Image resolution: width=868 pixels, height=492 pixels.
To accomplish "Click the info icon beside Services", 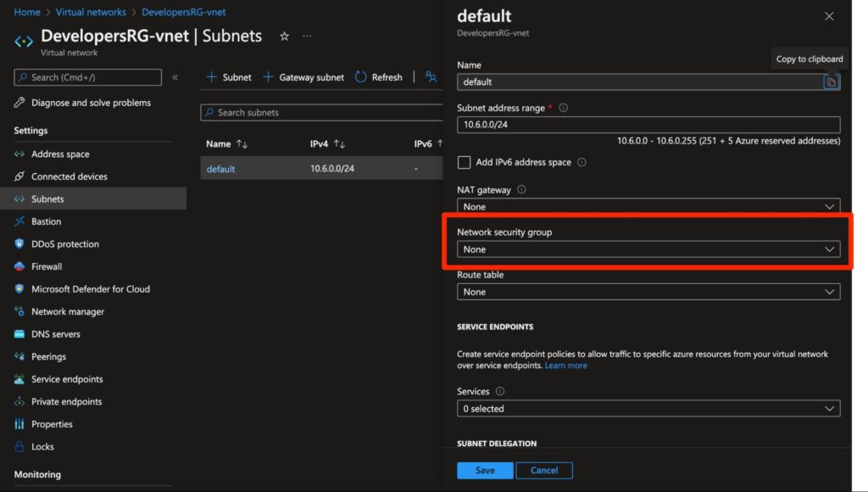I will point(500,391).
